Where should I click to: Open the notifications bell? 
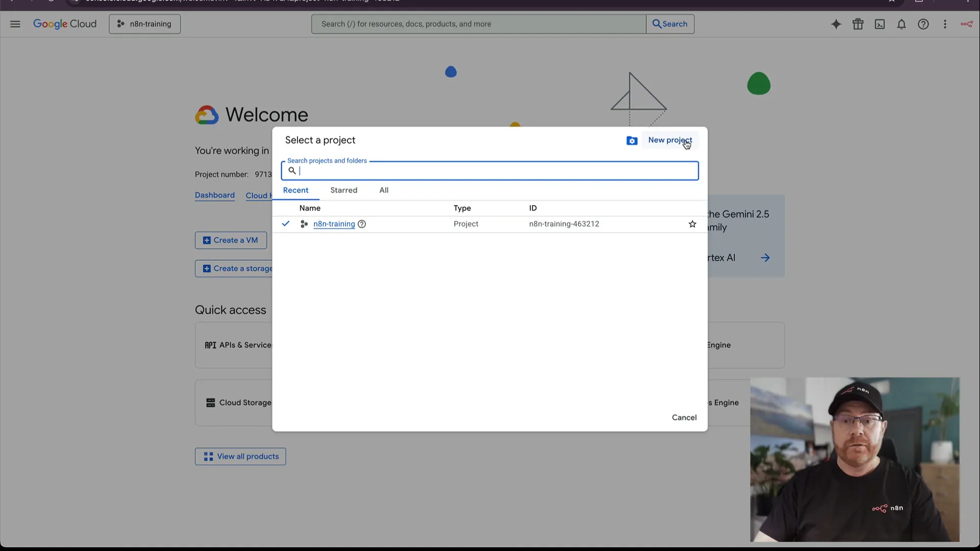click(901, 24)
